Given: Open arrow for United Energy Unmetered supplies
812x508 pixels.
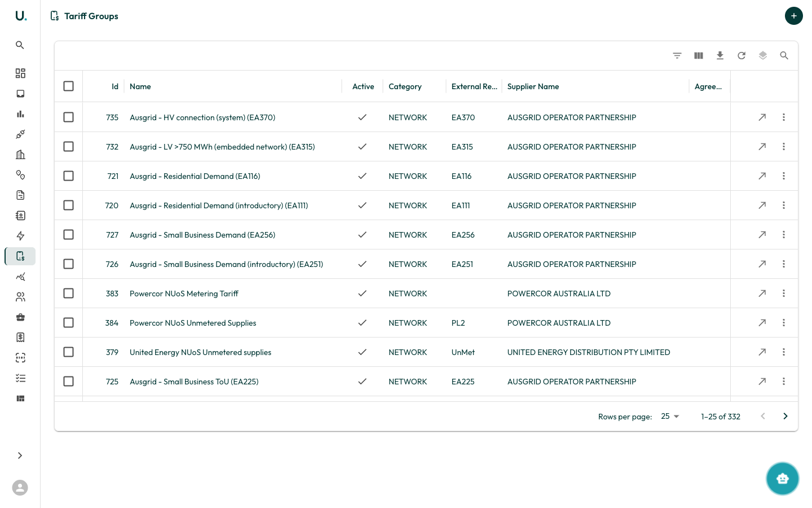Looking at the screenshot, I should tap(762, 352).
